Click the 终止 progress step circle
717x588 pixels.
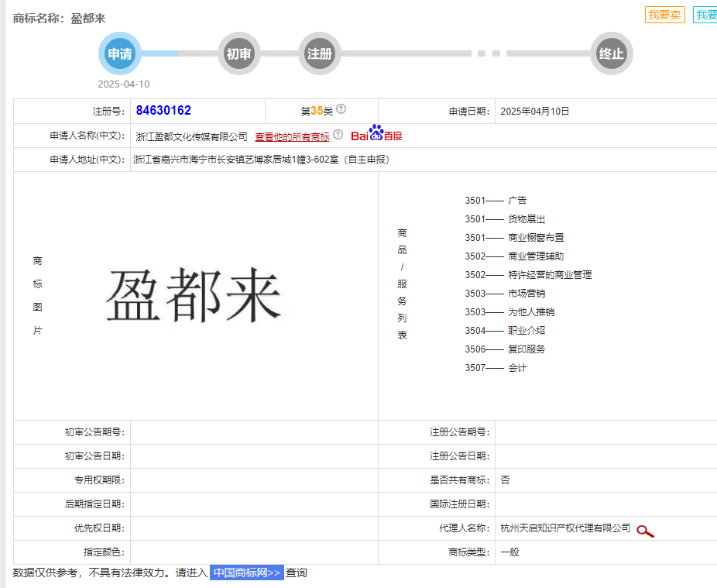click(612, 53)
